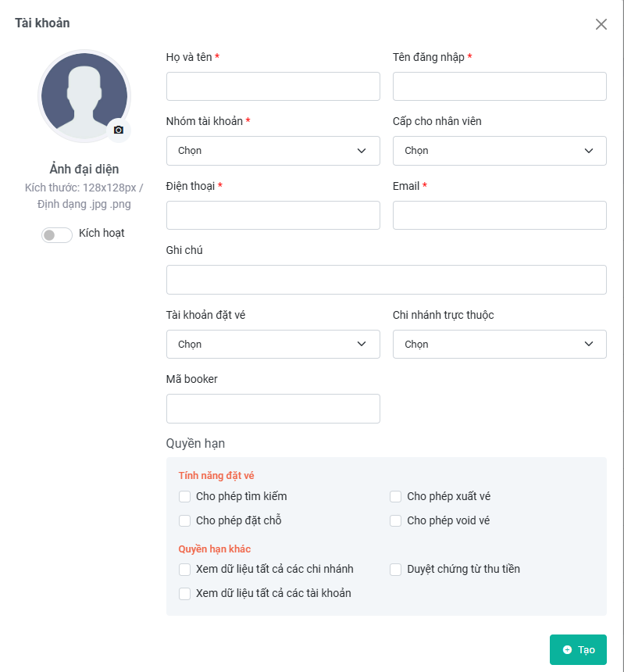This screenshot has height=672, width=624.
Task: Click the Tạo button
Action: (x=578, y=649)
